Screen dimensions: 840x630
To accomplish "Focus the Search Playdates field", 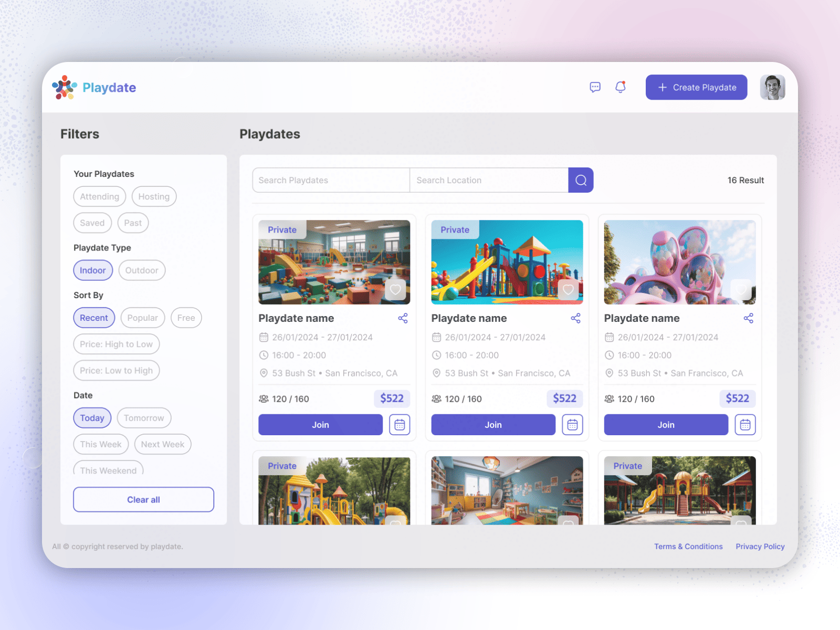I will [x=331, y=180].
